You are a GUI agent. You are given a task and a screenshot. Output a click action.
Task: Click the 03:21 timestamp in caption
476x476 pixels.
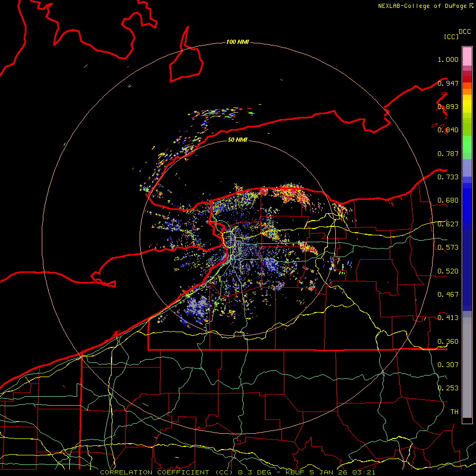(x=364, y=472)
